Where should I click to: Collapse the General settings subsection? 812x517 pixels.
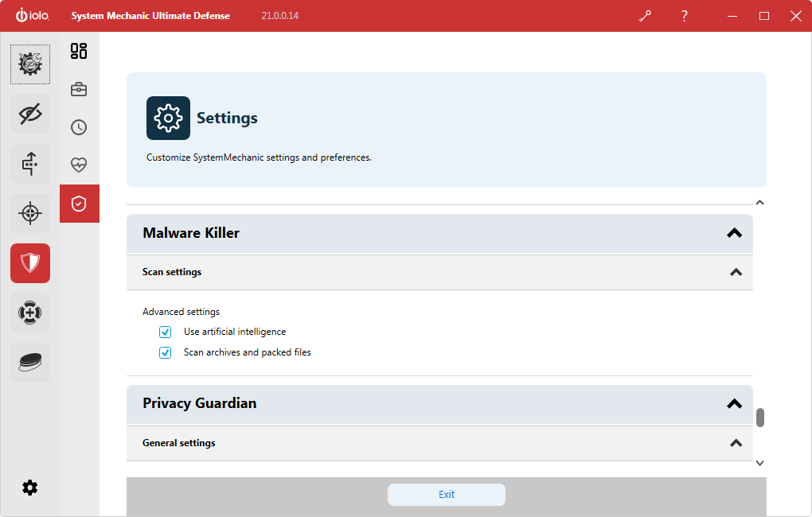tap(736, 443)
